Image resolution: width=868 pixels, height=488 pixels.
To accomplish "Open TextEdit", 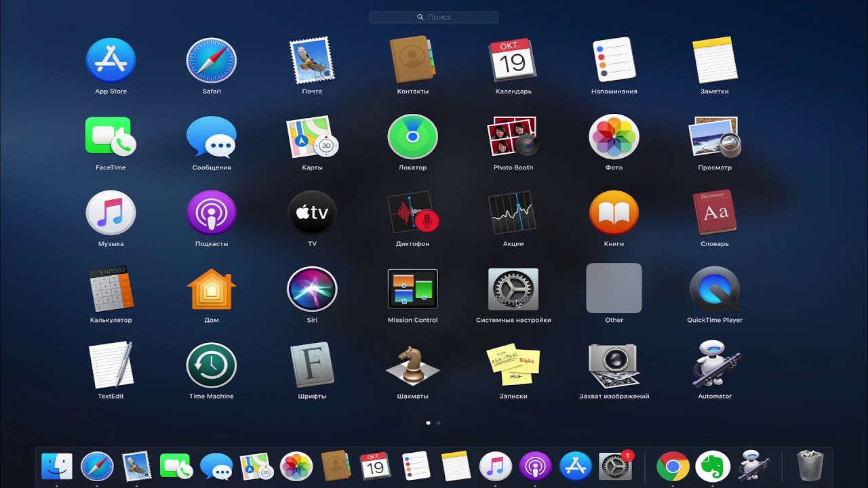I will [111, 365].
